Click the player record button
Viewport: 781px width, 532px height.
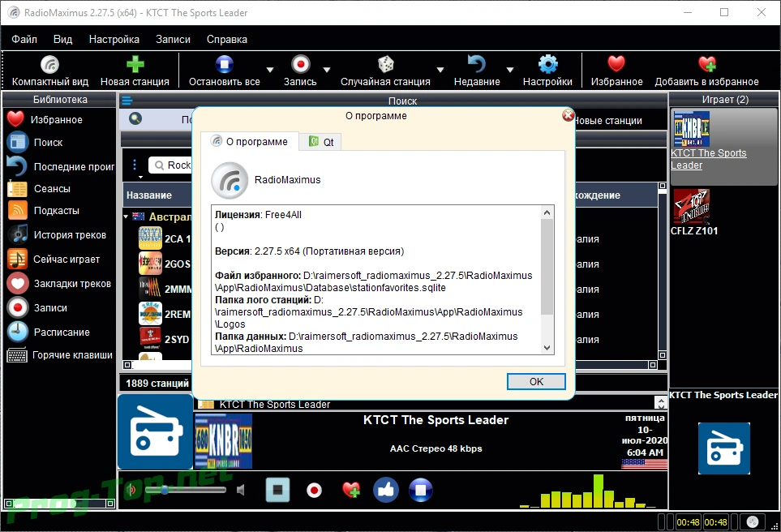(314, 491)
